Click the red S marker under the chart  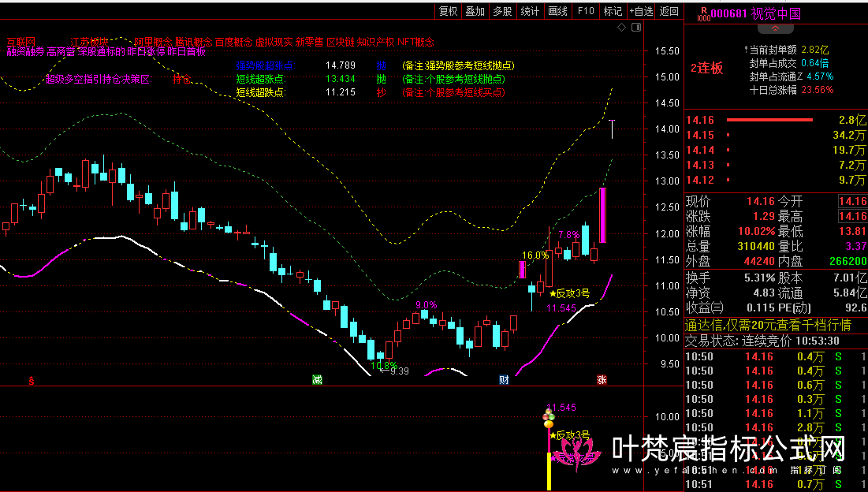pos(32,380)
